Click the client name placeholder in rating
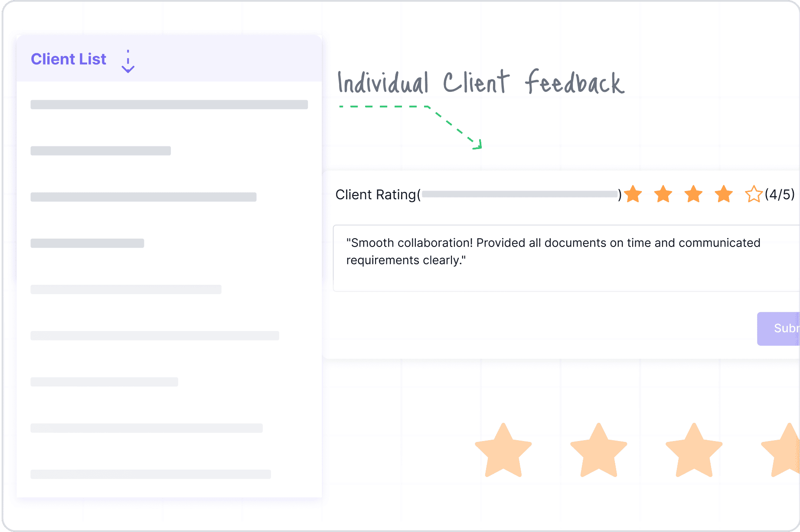The height and width of the screenshot is (532, 800). [520, 194]
